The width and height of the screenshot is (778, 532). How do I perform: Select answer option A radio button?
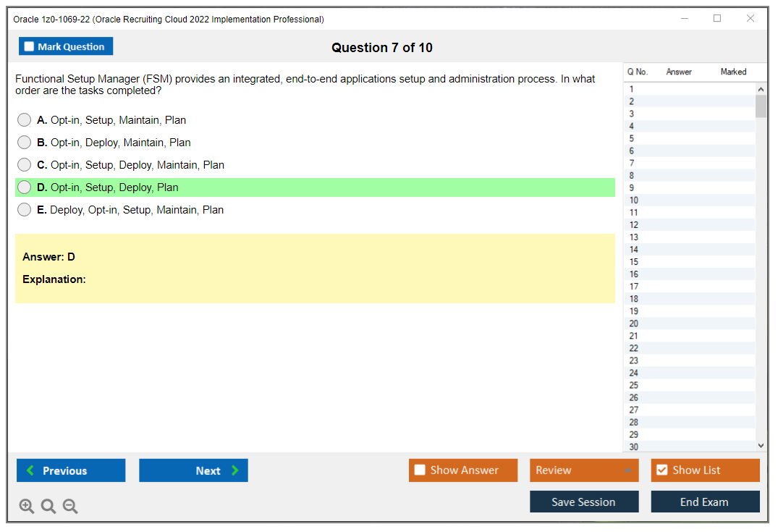coord(24,119)
